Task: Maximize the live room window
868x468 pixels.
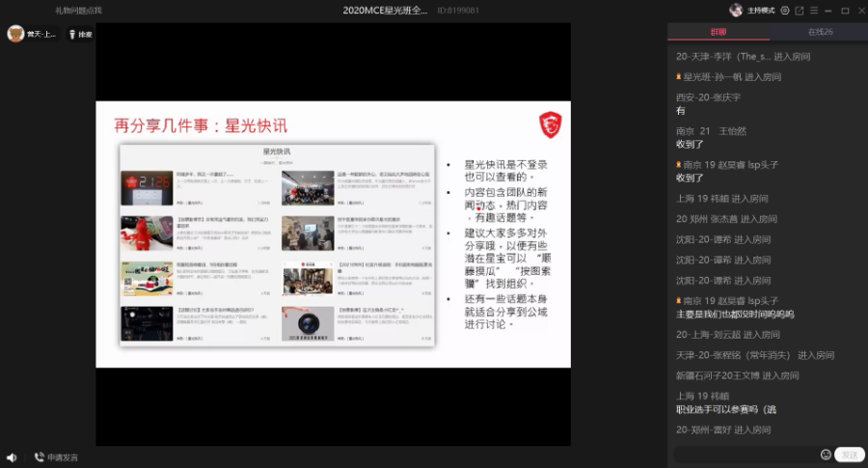Action: pos(845,11)
